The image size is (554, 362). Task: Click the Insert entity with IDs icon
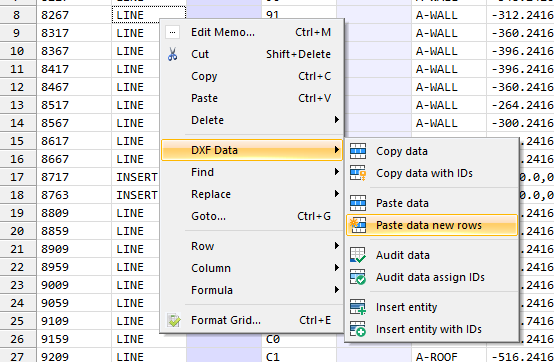point(358,329)
